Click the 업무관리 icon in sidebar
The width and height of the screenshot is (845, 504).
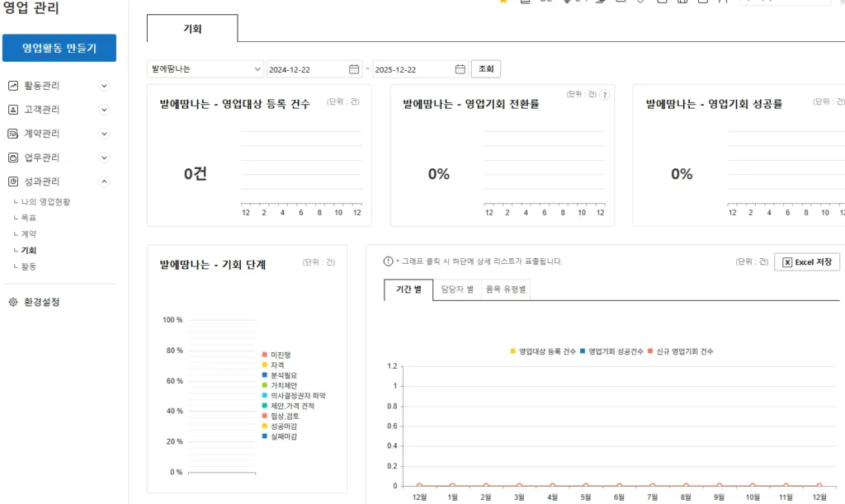tap(13, 158)
